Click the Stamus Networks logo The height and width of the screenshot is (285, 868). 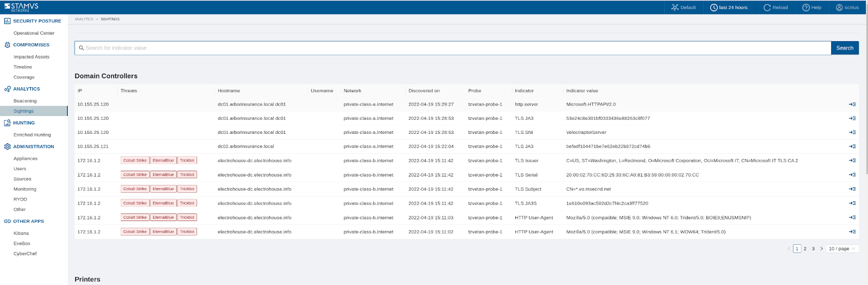pyautogui.click(x=22, y=7)
